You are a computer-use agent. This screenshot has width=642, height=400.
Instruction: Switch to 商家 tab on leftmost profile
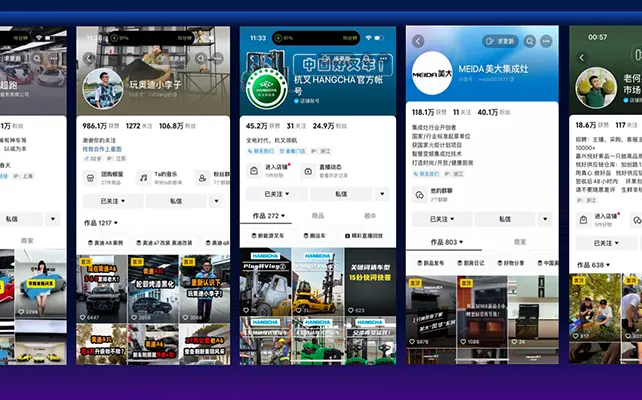[27, 241]
